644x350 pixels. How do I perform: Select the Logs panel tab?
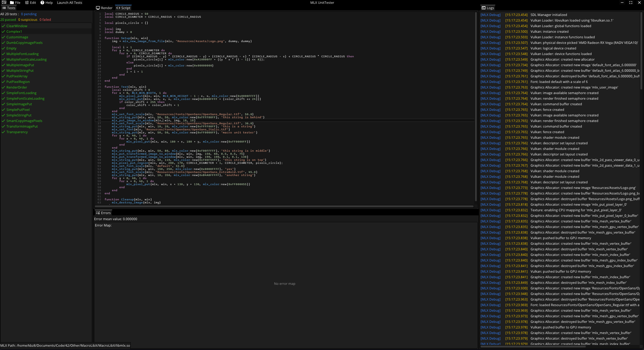(x=488, y=8)
